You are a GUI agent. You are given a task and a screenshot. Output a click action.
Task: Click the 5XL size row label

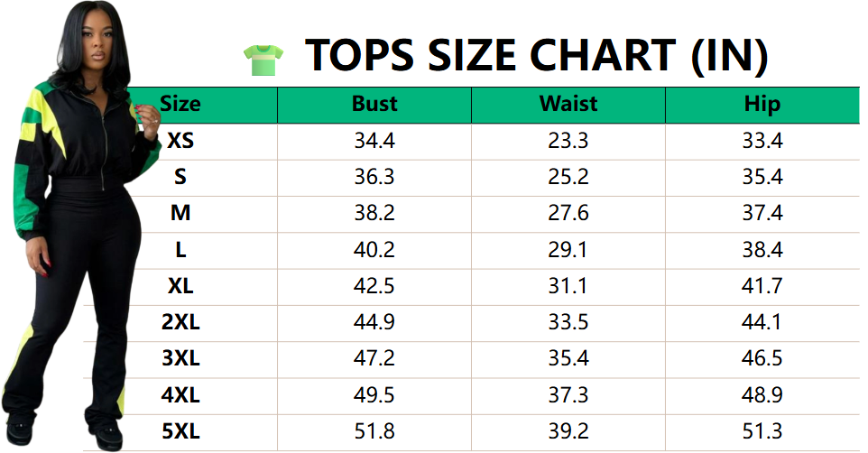pos(180,431)
